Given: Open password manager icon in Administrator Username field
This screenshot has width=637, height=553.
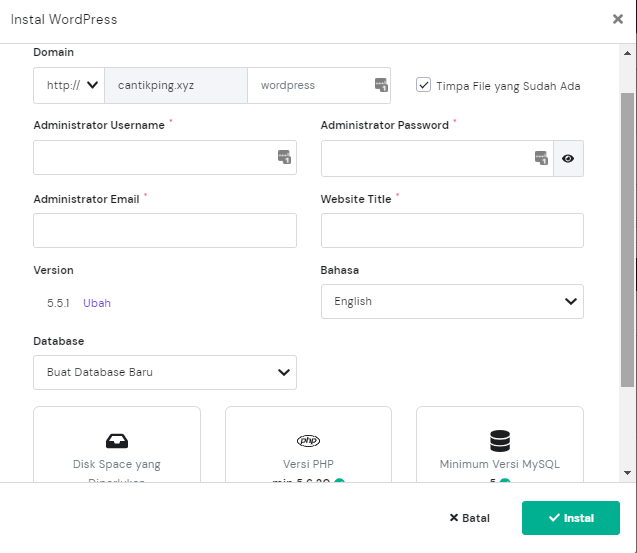Looking at the screenshot, I should pyautogui.click(x=284, y=157).
